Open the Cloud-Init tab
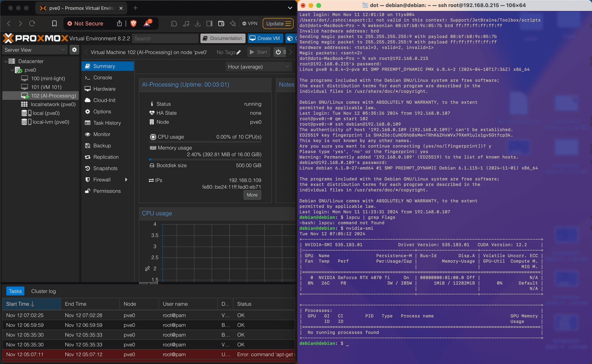 point(108,100)
